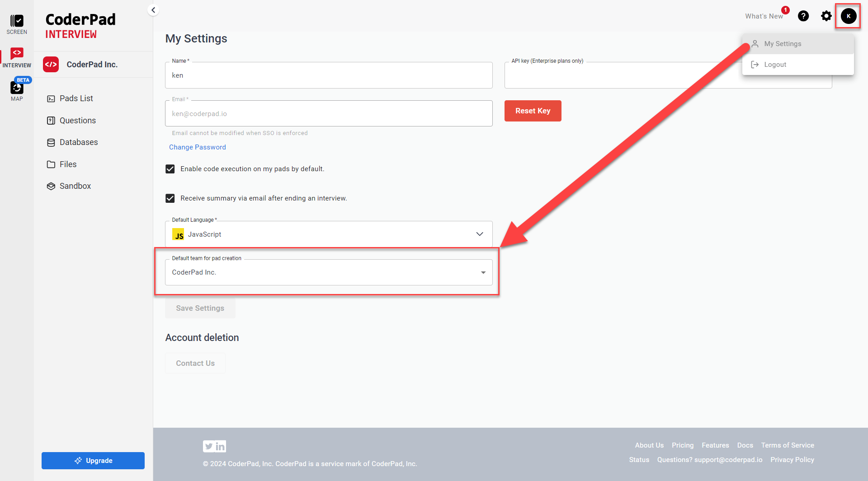Open the LinkedIn social icon in footer
The width and height of the screenshot is (868, 481).
tap(220, 446)
